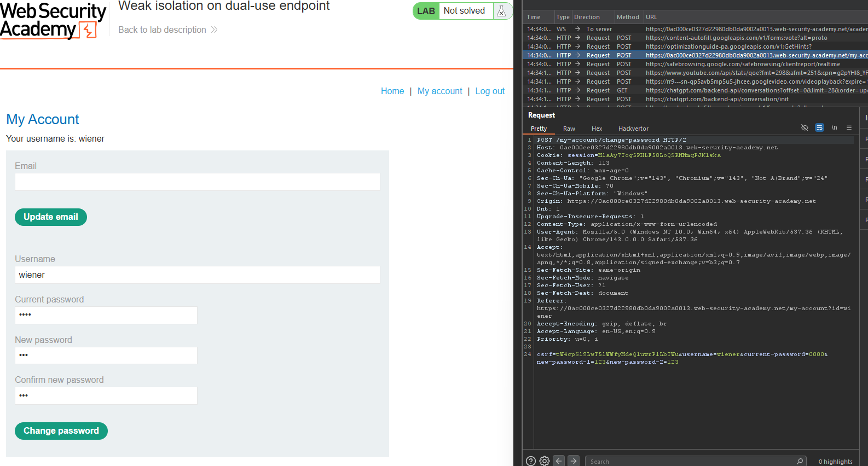868x466 pixels.
Task: Open the Request panel hamburger menu
Action: 849,127
